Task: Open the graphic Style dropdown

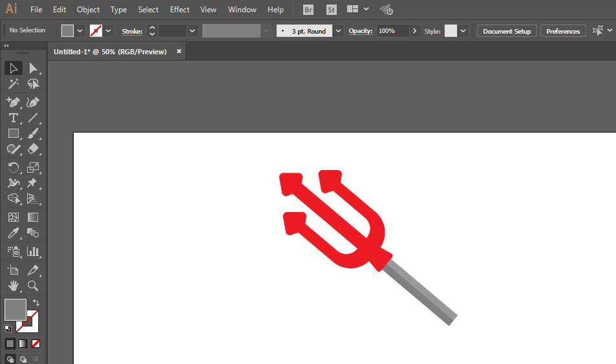Action: click(463, 30)
